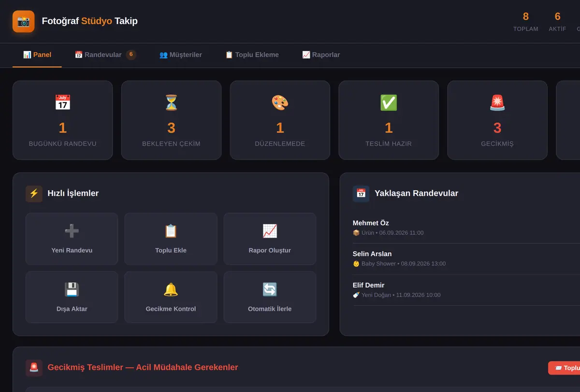The width and height of the screenshot is (580, 392).
Task: Click the Fotoğraf Stüdyo Takip title
Action: pyautogui.click(x=90, y=21)
